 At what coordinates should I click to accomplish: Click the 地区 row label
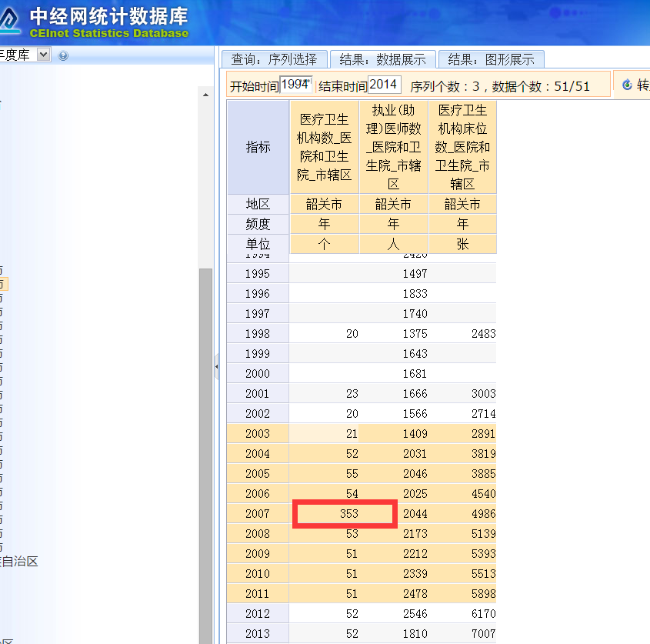[x=258, y=204]
